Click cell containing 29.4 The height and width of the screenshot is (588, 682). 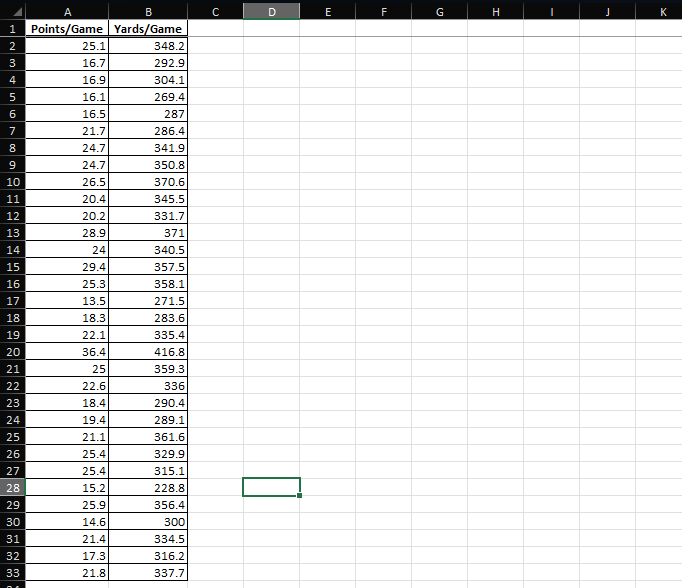tap(67, 267)
